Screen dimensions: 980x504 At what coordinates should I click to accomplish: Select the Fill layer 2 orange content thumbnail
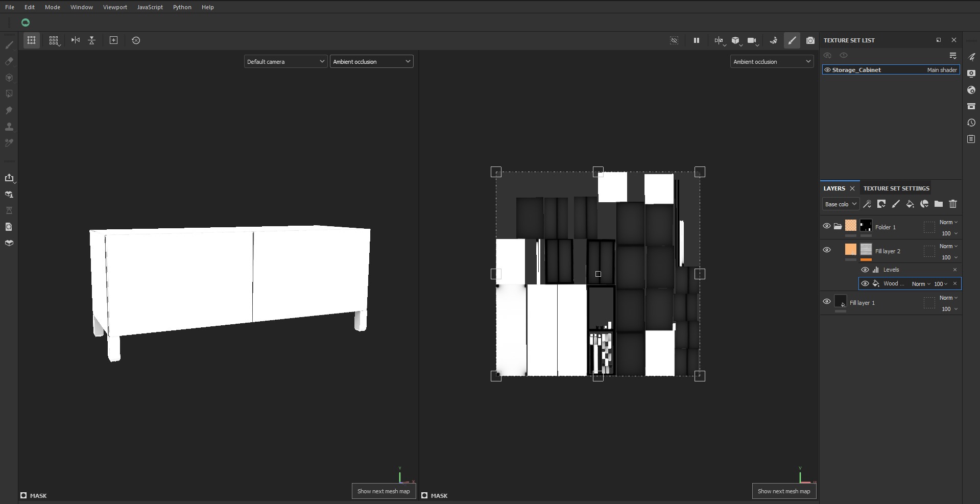pos(851,249)
